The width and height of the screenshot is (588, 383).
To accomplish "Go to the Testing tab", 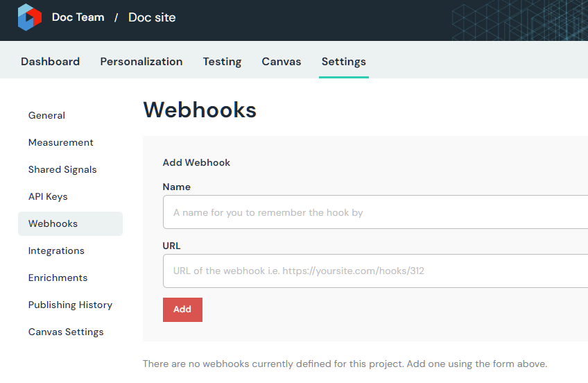I will [x=222, y=62].
